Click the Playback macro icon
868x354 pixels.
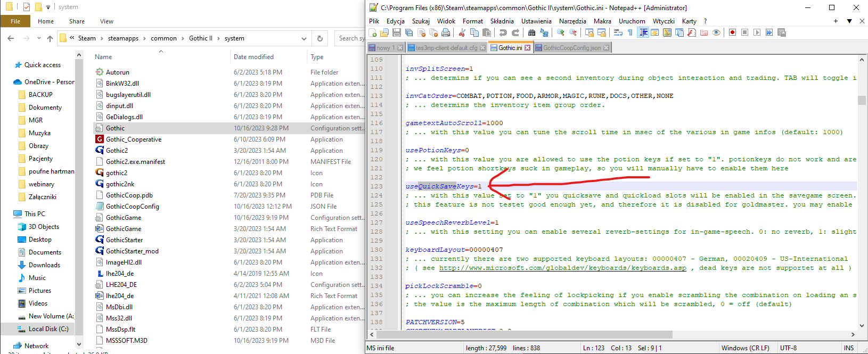(x=757, y=32)
